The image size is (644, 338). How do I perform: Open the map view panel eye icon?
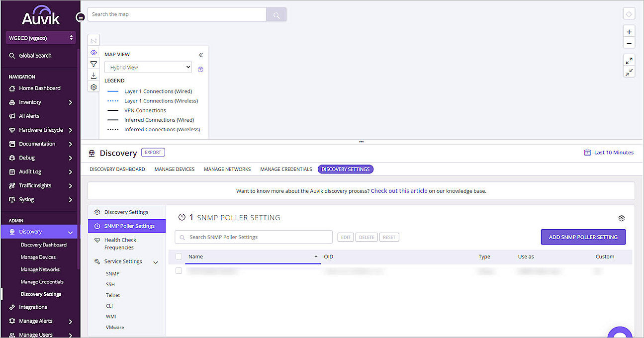pyautogui.click(x=93, y=52)
